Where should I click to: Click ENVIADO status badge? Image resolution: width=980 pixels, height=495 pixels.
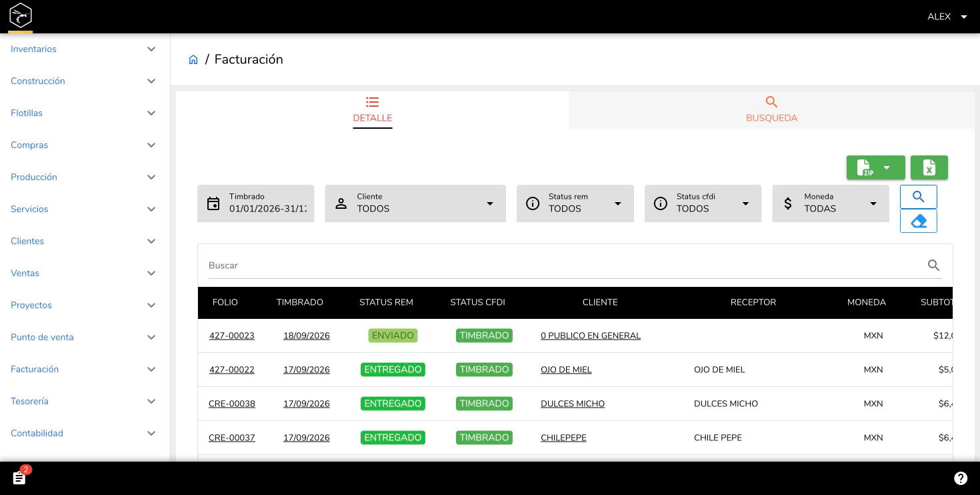[393, 336]
